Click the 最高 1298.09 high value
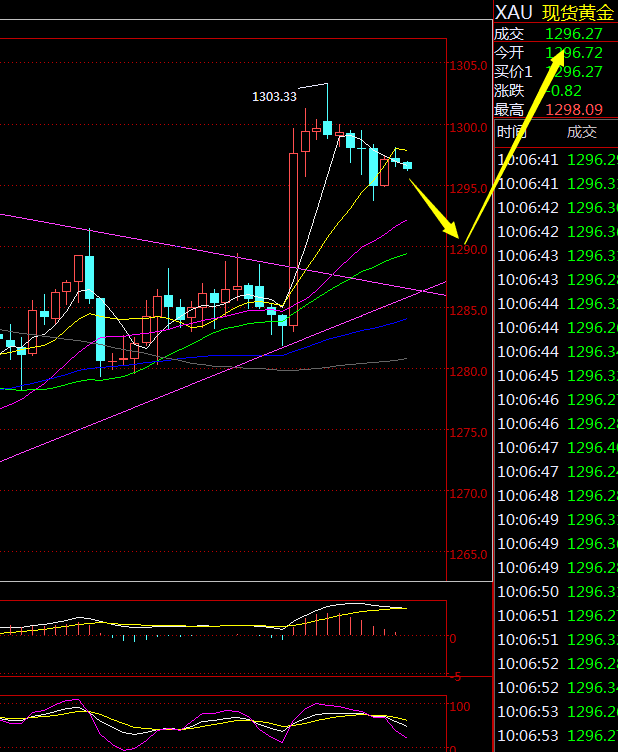 click(574, 110)
